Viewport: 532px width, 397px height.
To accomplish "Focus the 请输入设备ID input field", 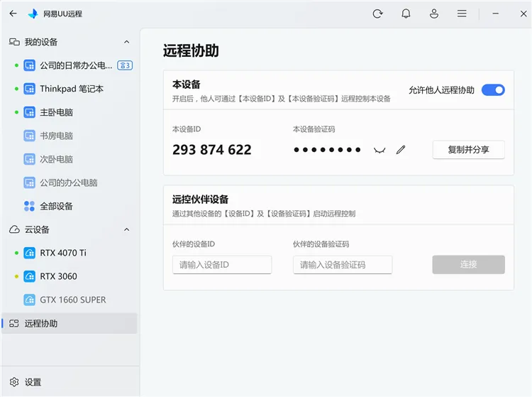I will (x=222, y=265).
